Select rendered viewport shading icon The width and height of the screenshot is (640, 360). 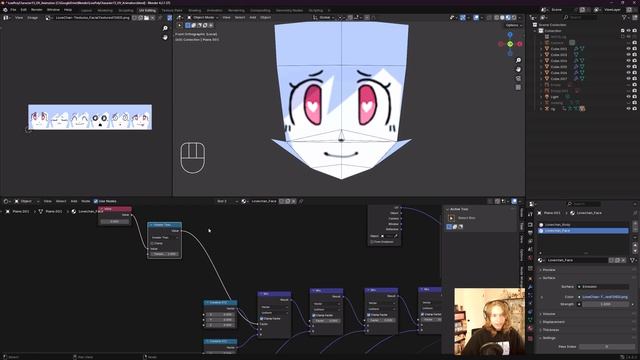(514, 18)
